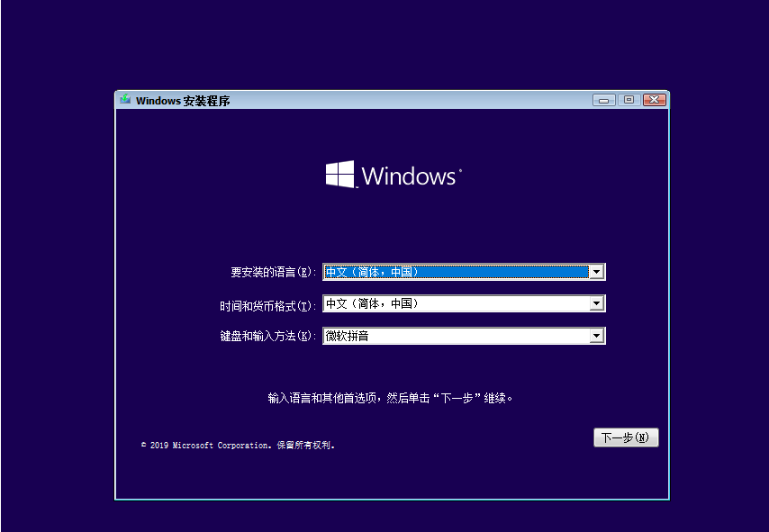Click the Windows logo image
Screen dimensions: 769x532
[x=393, y=175]
